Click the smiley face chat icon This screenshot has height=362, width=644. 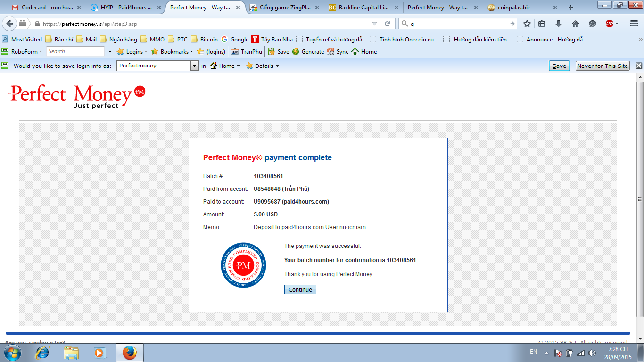pyautogui.click(x=593, y=24)
